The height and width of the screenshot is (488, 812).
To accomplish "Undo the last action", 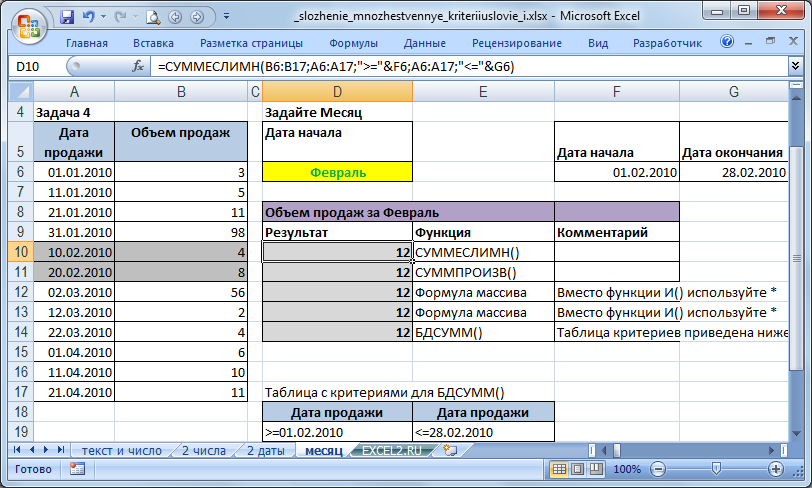I will (x=90, y=17).
